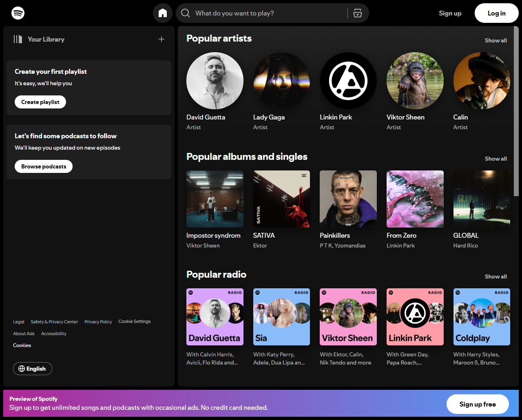Click the Popular albums and singles heading
The height and width of the screenshot is (420, 522).
tap(247, 157)
